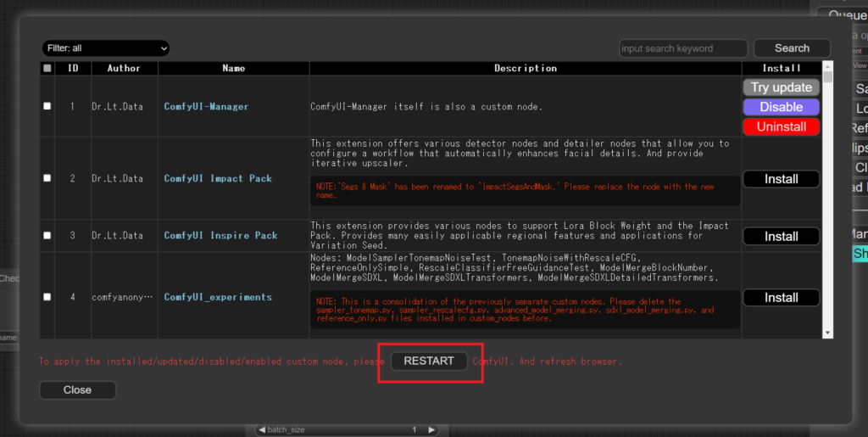Click the search keyword input field
The height and width of the screenshot is (437, 868).
pos(683,48)
